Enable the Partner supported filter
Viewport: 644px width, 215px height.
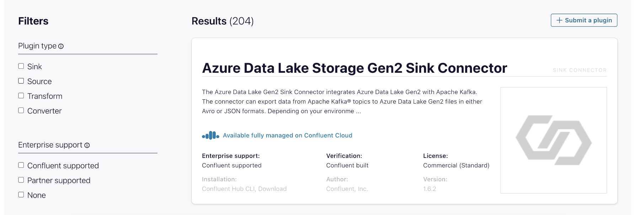click(x=21, y=180)
